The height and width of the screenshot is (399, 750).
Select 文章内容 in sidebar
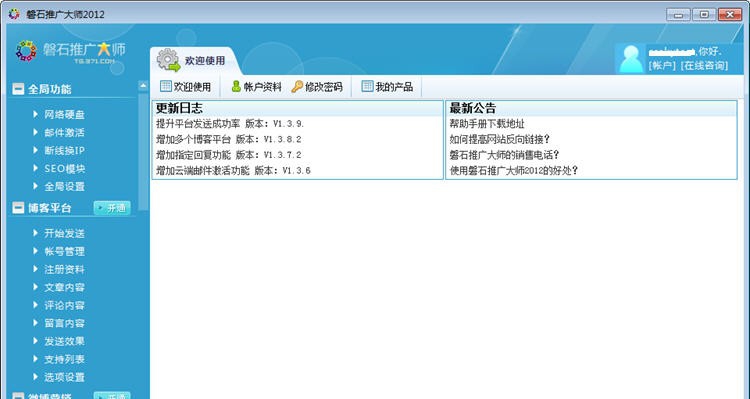(65, 287)
